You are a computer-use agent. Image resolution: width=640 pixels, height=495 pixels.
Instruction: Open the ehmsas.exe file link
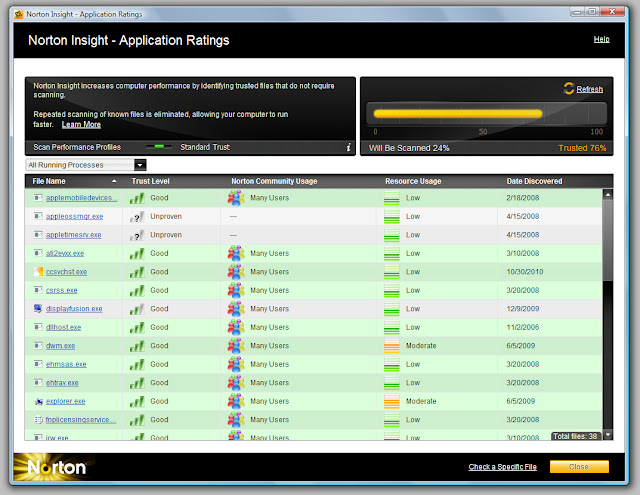pos(66,364)
